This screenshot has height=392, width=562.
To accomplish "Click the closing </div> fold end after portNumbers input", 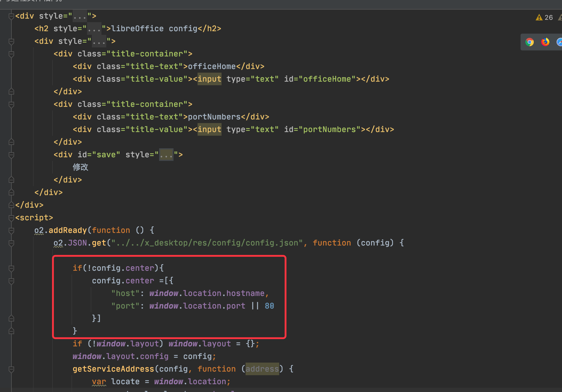I will (11, 142).
